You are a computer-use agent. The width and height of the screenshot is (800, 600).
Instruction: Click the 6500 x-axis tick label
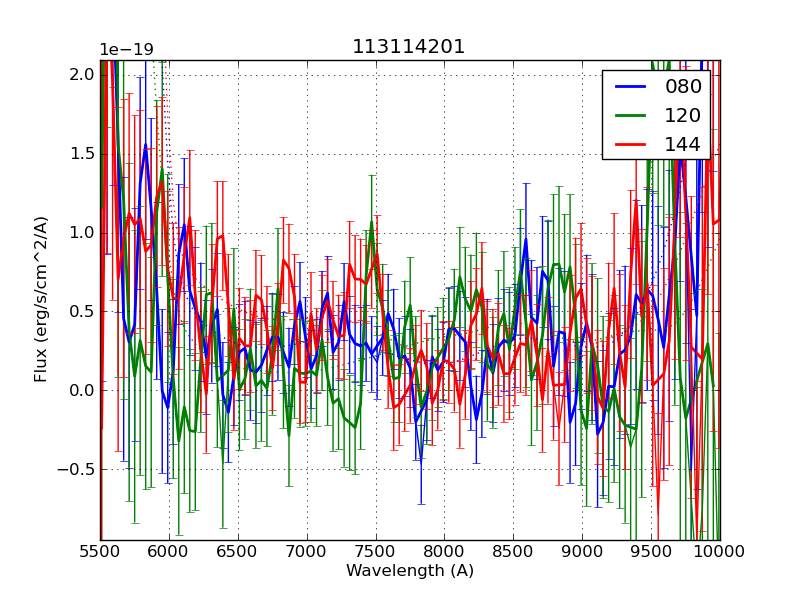coord(238,551)
